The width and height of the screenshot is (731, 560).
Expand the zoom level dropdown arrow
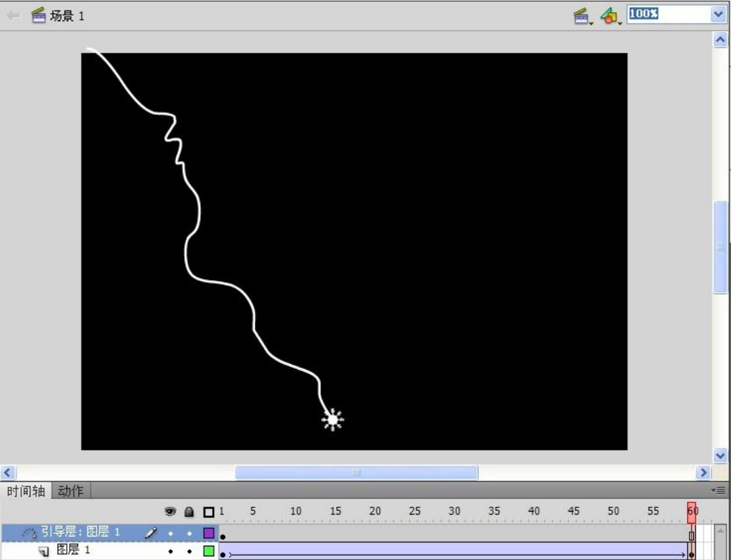718,14
